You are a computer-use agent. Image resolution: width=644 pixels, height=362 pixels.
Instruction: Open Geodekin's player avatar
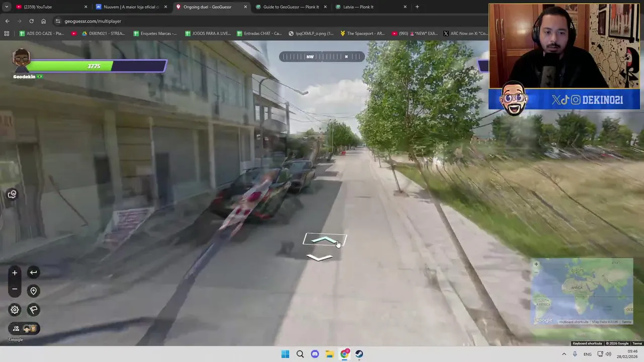[x=21, y=61]
